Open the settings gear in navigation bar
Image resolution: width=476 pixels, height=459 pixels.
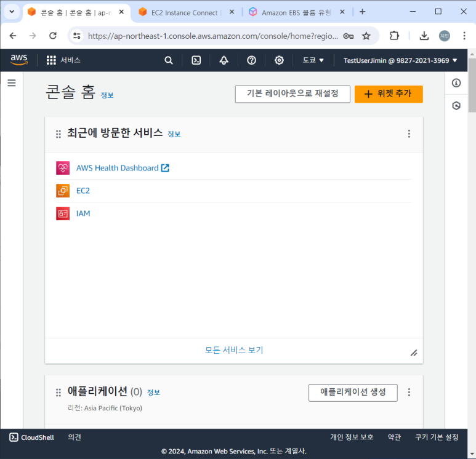coord(279,60)
